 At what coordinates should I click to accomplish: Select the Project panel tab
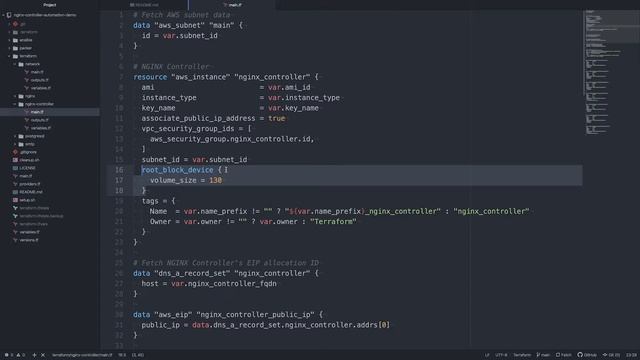click(49, 5)
